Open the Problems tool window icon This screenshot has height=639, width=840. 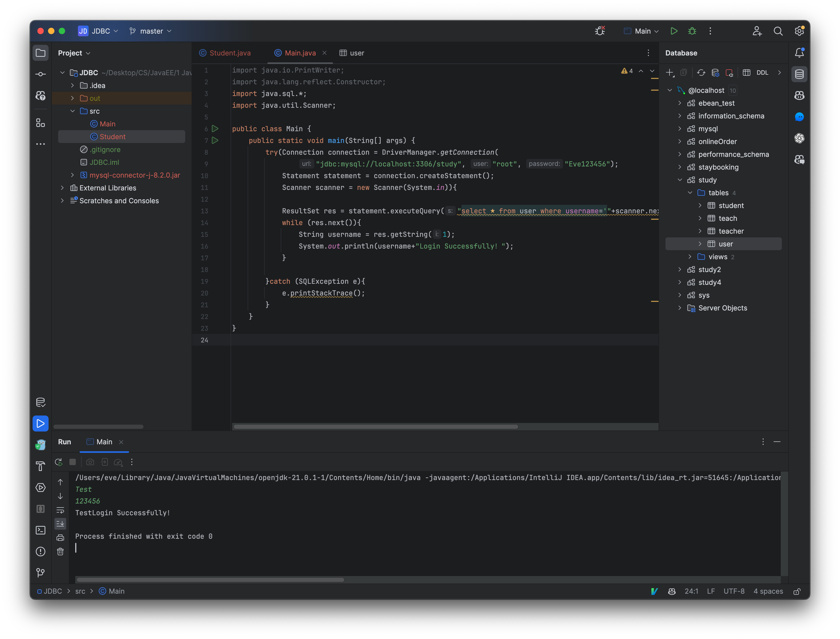(x=41, y=552)
